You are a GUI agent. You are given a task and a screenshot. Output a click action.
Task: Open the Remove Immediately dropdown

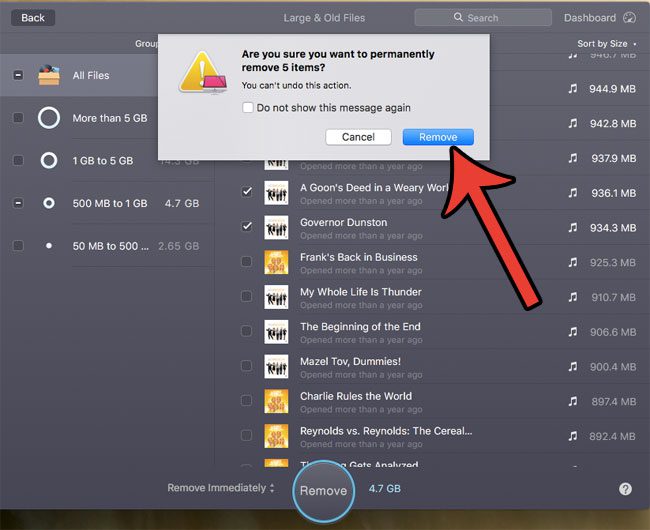221,488
